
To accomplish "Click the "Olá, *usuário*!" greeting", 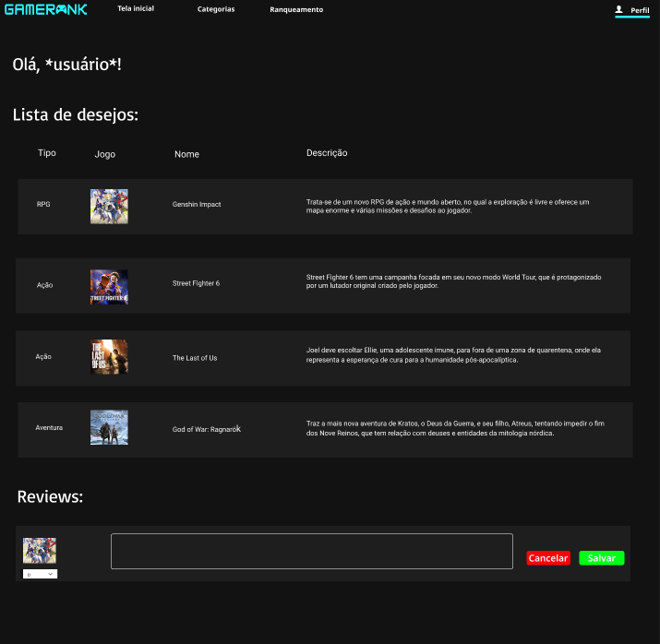I will pyautogui.click(x=67, y=65).
